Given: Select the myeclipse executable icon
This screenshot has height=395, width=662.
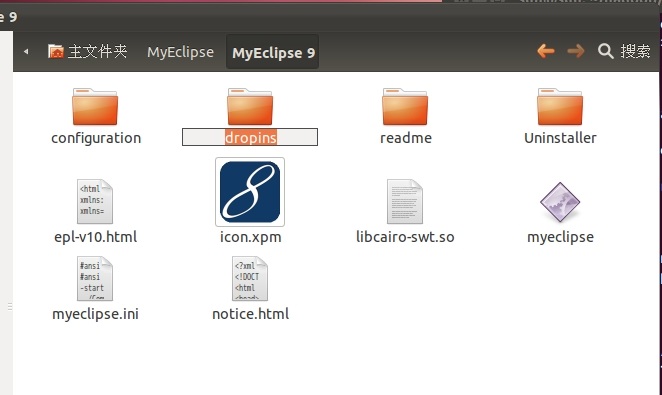Looking at the screenshot, I should click(560, 202).
